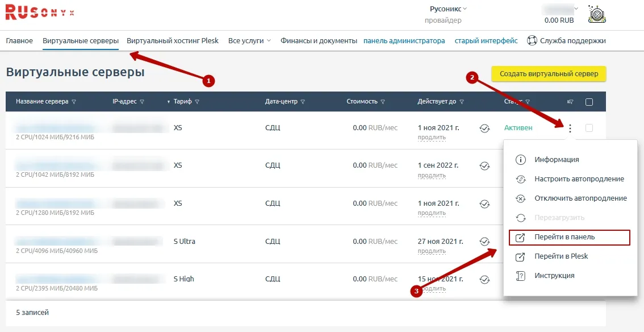This screenshot has height=332, width=644.
Task: Click auto-renewal status icon for 27 ноя 2021 row
Action: tap(484, 242)
